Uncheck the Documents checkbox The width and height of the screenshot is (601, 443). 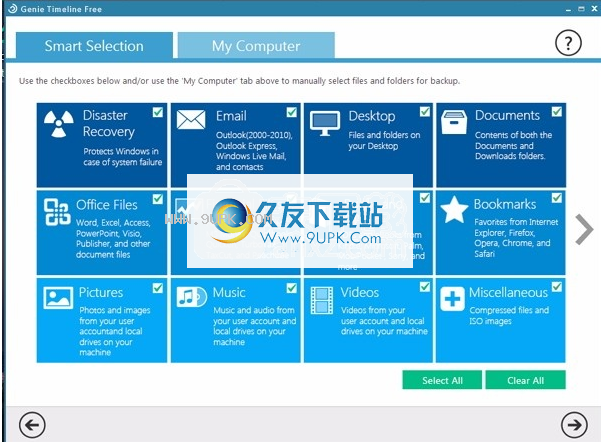[557, 112]
